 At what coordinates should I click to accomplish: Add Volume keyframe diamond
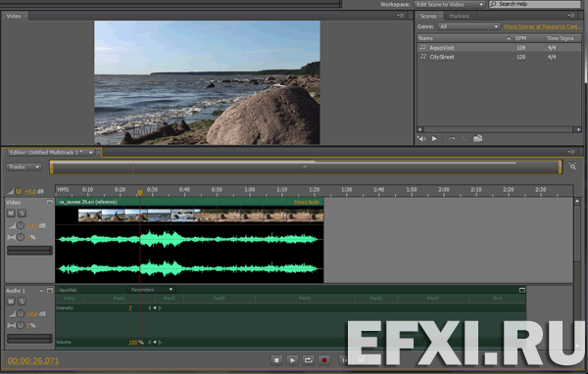pyautogui.click(x=155, y=342)
